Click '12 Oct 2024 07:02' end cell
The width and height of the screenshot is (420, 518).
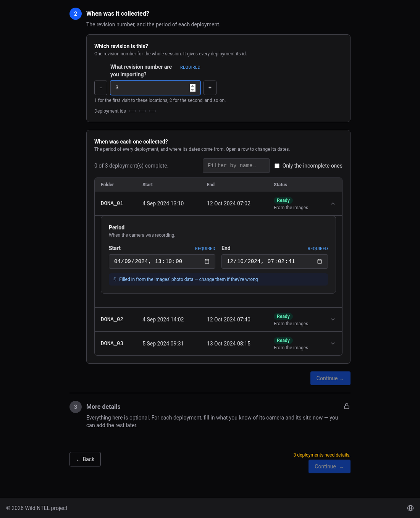coord(229,203)
